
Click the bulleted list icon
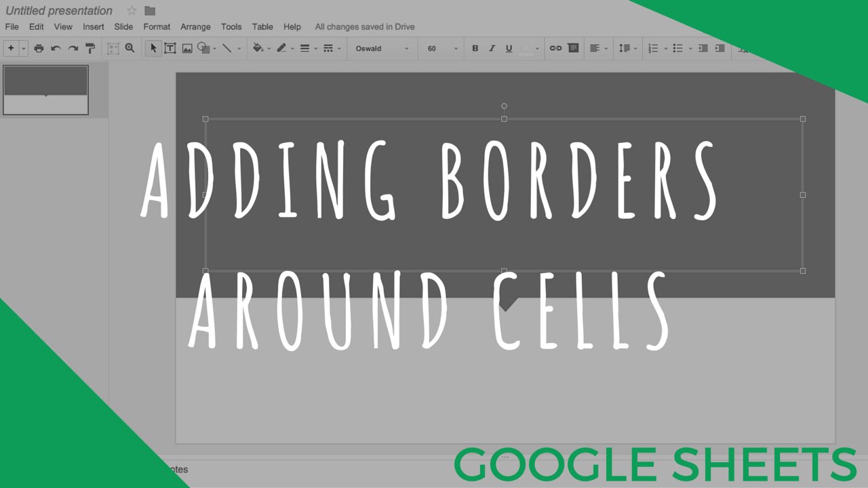click(x=677, y=48)
